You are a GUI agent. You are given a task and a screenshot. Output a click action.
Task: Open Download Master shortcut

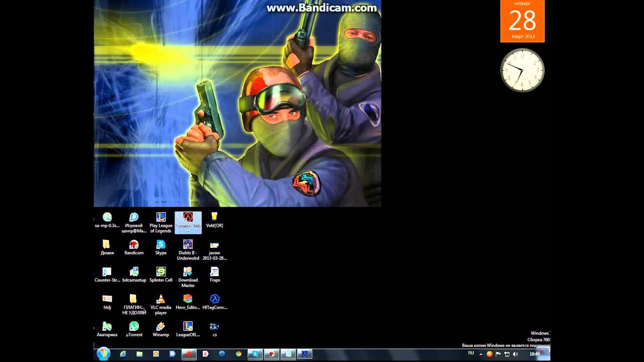(x=188, y=277)
